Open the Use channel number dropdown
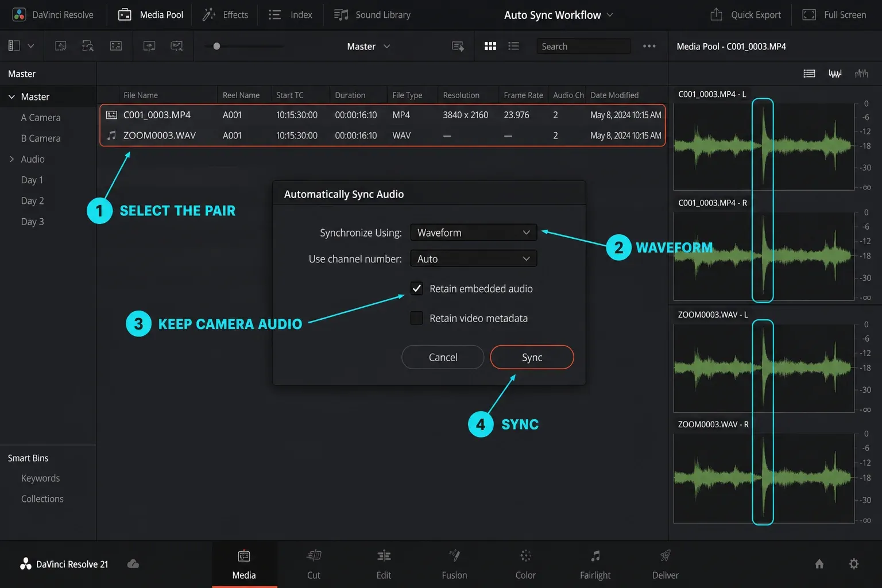The image size is (882, 588). coord(474,259)
